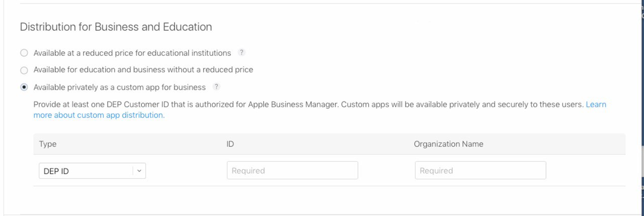This screenshot has width=644, height=216.
Task: Click the ID column header
Action: pos(230,144)
